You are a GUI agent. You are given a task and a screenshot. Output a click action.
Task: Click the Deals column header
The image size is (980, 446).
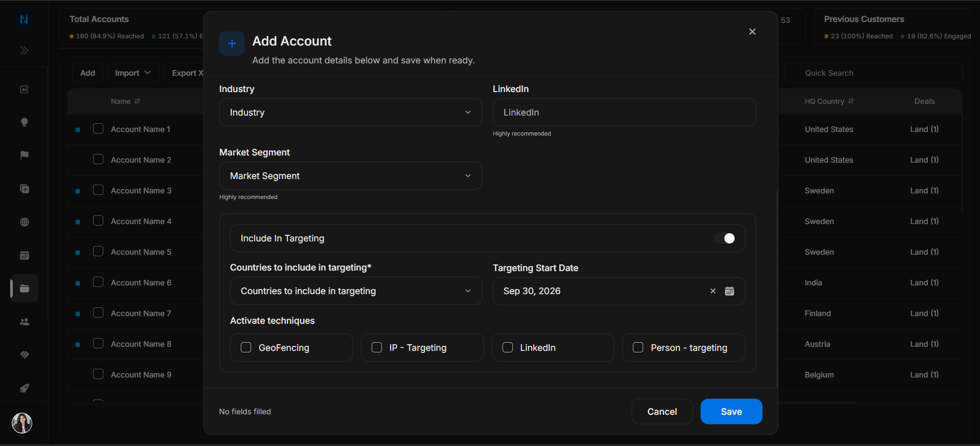click(x=924, y=101)
